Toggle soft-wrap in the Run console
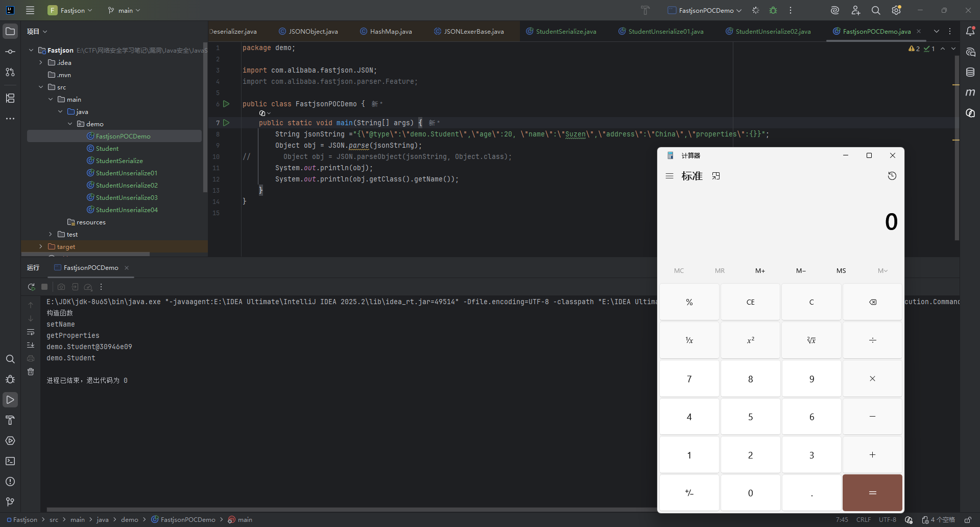The image size is (980, 527). [x=31, y=332]
